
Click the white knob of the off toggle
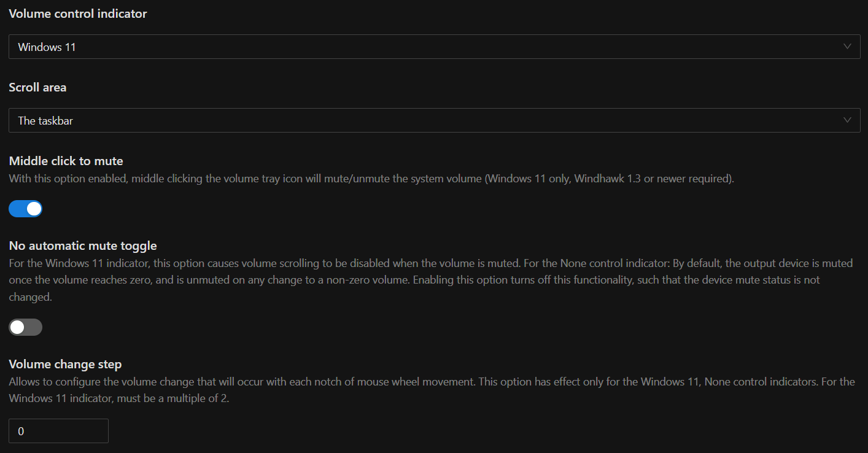pos(17,327)
